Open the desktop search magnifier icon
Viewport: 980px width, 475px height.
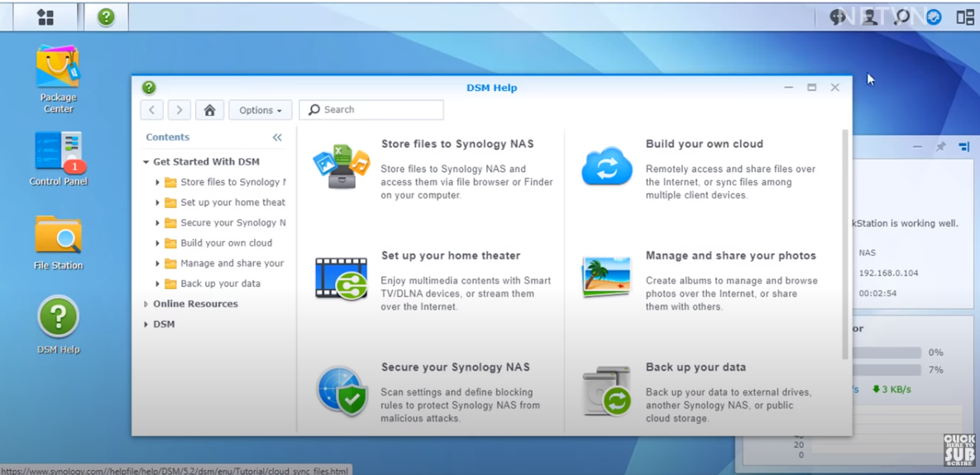click(x=901, y=17)
